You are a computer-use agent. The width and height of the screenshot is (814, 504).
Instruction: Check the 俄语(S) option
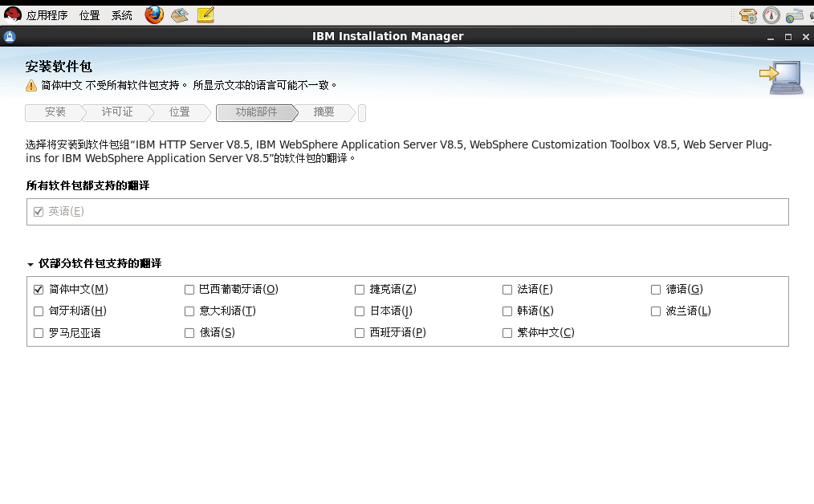coord(189,333)
